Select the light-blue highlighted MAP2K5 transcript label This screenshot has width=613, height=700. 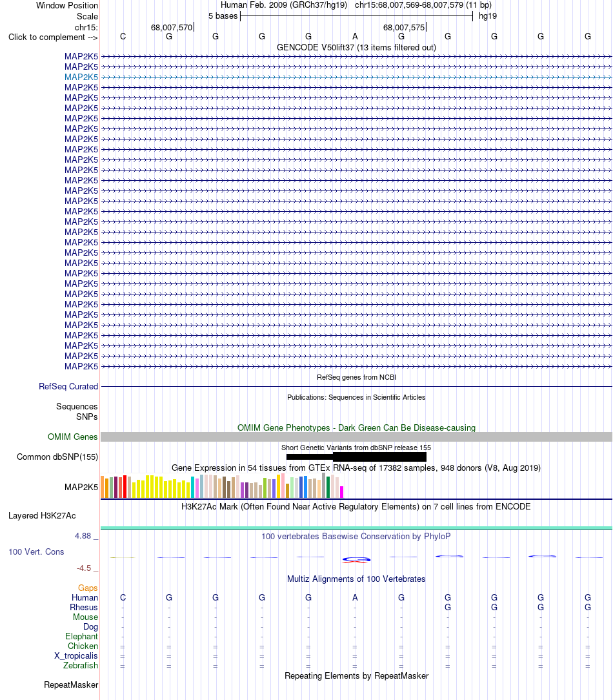click(x=81, y=77)
